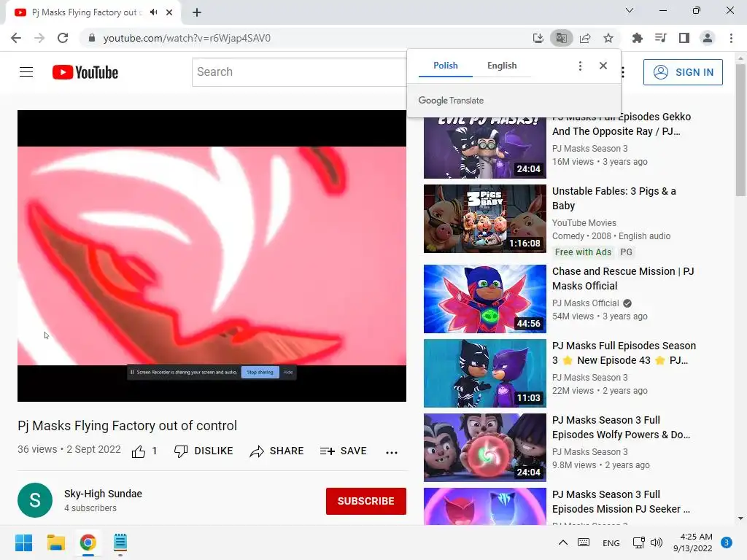Viewport: 747px width, 560px height.
Task: Click the Google Translate icon in address bar
Action: click(x=561, y=38)
